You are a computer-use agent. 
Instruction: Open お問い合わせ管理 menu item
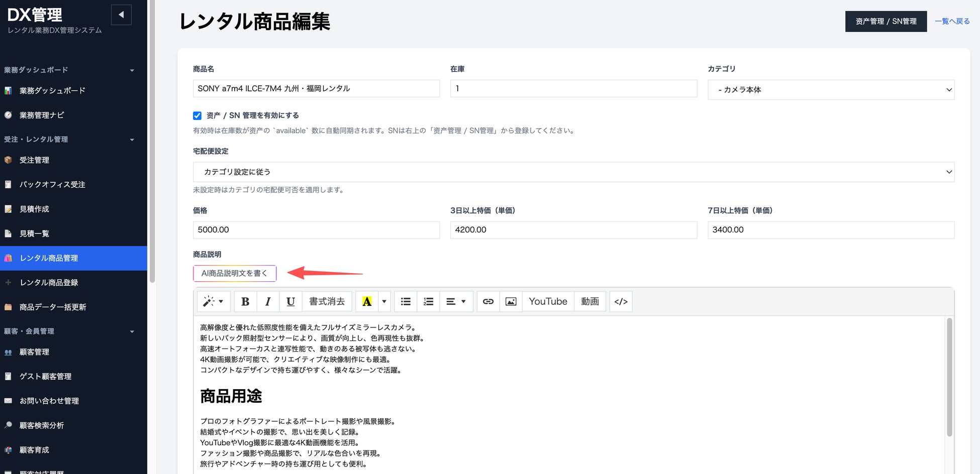click(49, 401)
